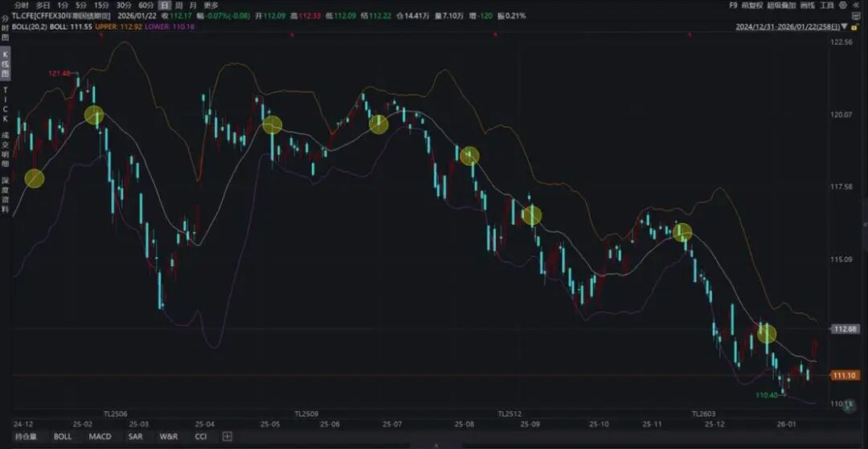Viewport: 868px width, 449px height.
Task: Select the weekly 周 period
Action: (x=178, y=5)
